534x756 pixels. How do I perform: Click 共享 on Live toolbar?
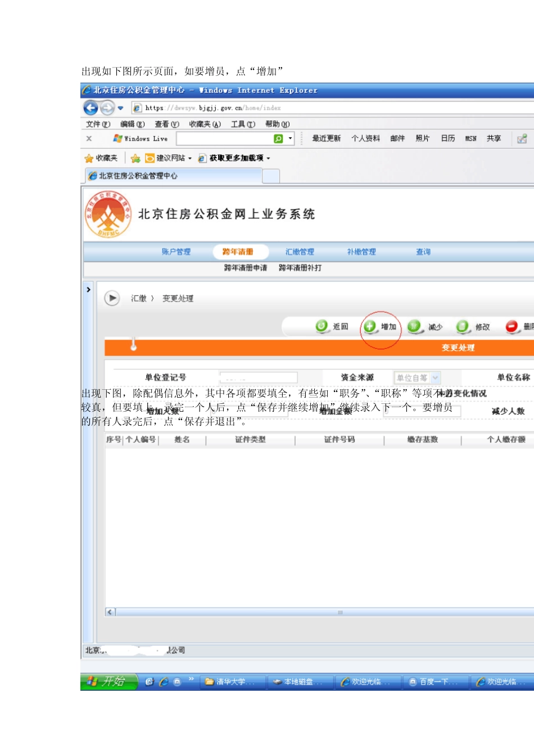494,138
